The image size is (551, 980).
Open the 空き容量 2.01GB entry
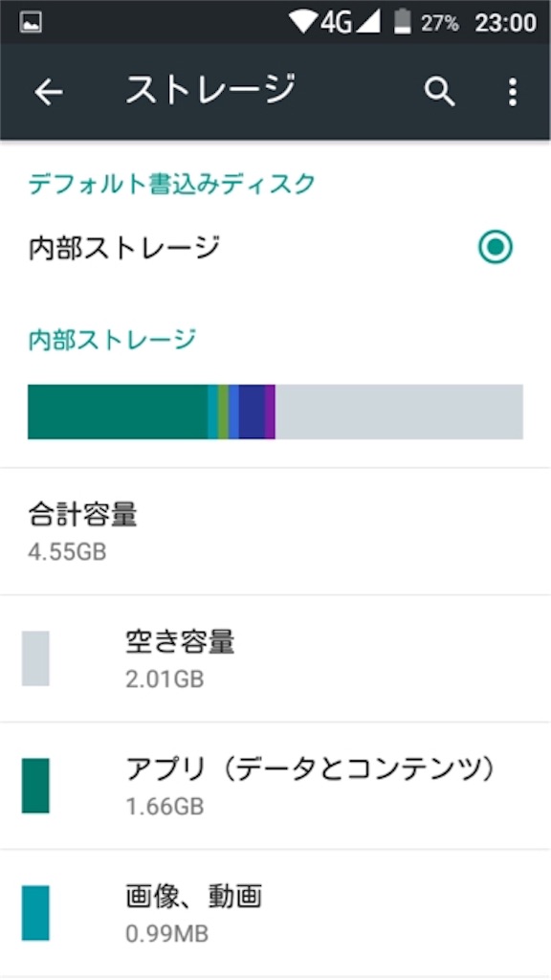point(275,658)
